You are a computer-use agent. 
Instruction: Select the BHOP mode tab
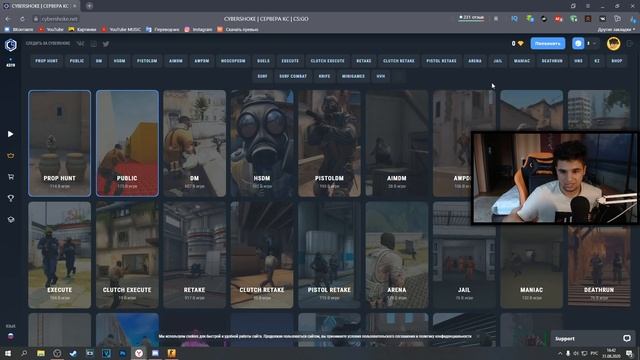coord(617,61)
